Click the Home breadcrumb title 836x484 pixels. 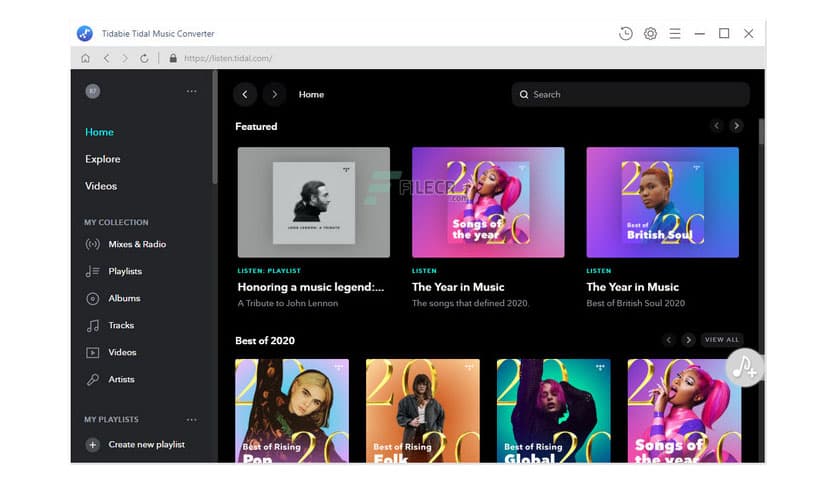(311, 94)
